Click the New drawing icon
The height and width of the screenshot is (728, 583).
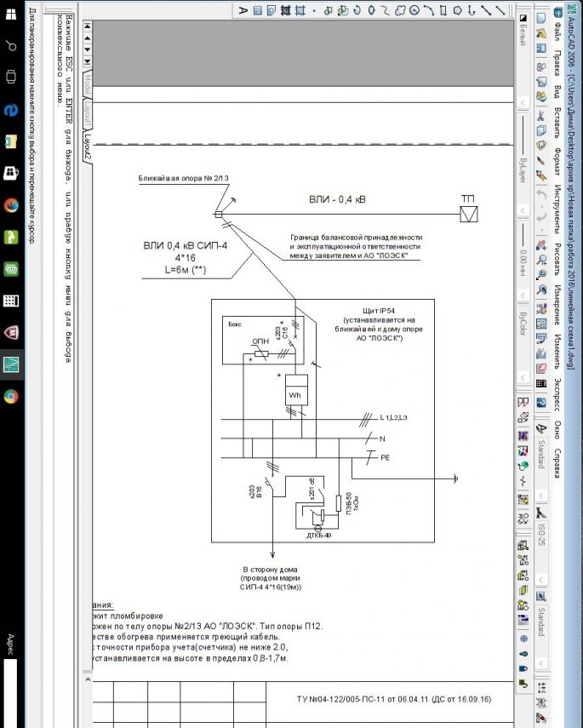click(540, 20)
